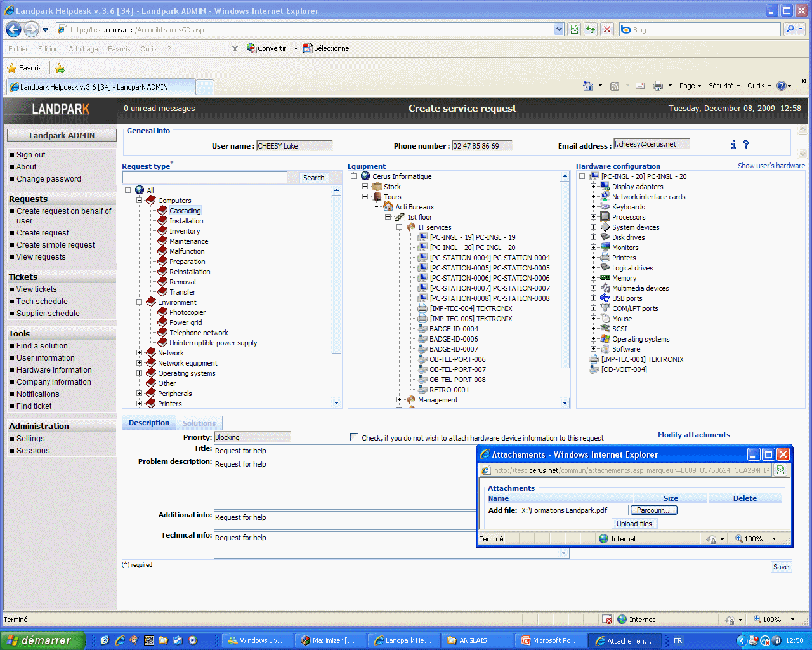Image resolution: width=812 pixels, height=650 pixels.
Task: Click the info icon beside email address
Action: tap(733, 145)
